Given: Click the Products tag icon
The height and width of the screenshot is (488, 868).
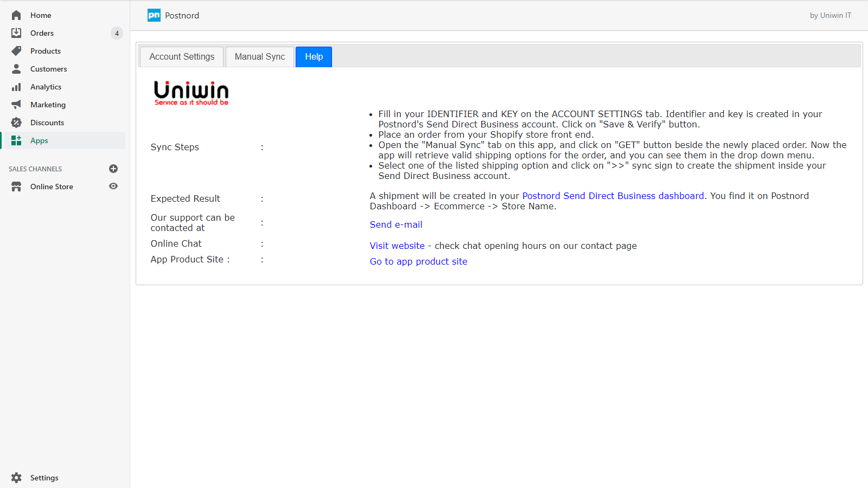Looking at the screenshot, I should (16, 51).
